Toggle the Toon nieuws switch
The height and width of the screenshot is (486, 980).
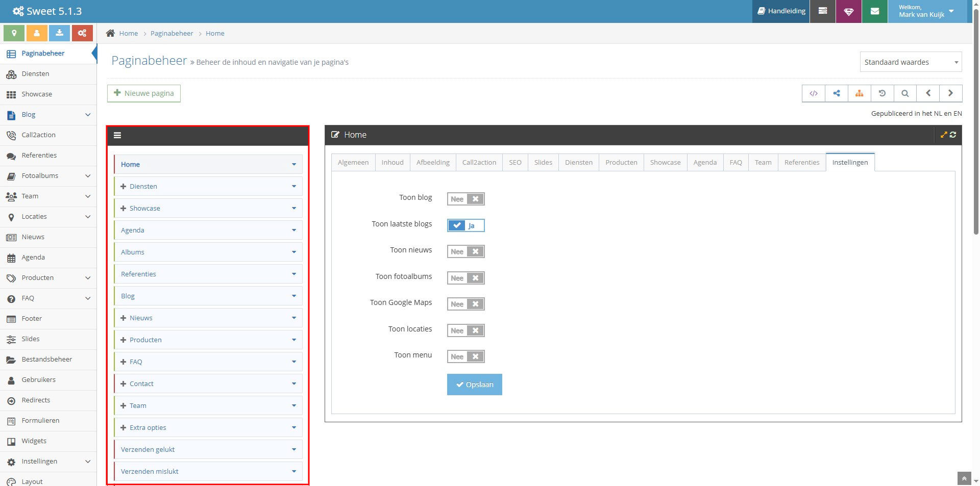[465, 251]
